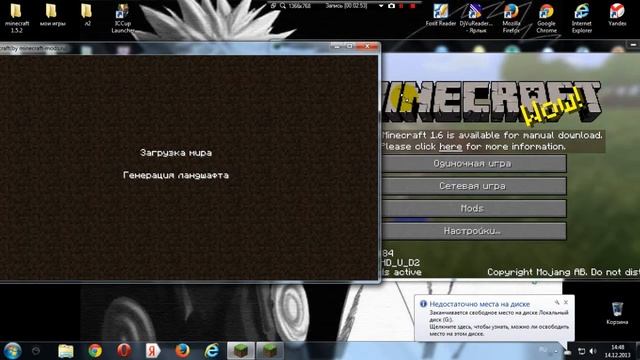
Task: Click the 'Загрузка мира' loading text
Action: pyautogui.click(x=176, y=153)
